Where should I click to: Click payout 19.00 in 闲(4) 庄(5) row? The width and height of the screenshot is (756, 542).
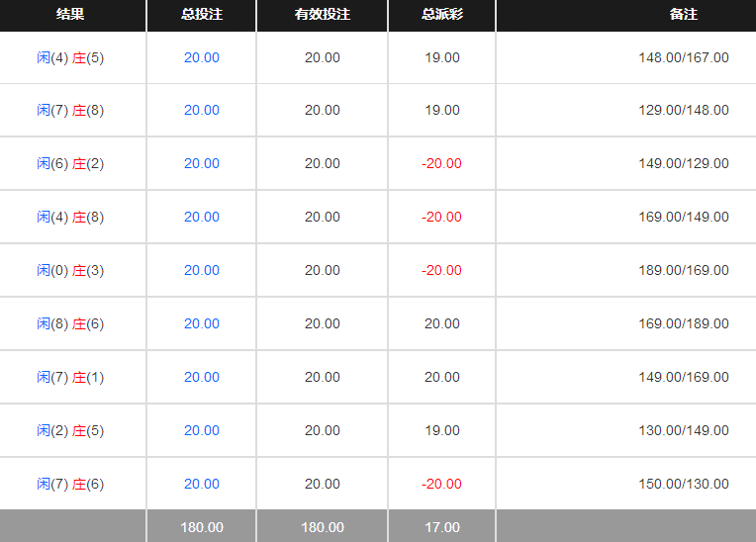[x=442, y=57]
